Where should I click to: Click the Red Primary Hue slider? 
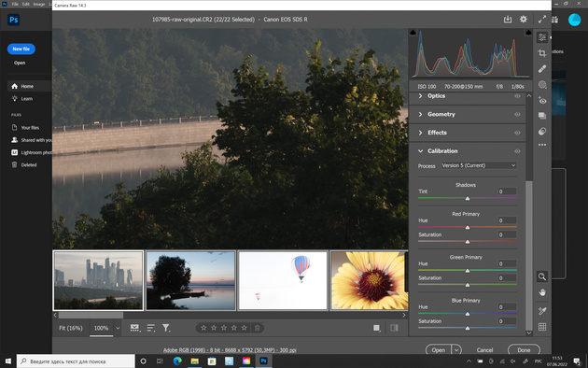pos(468,227)
